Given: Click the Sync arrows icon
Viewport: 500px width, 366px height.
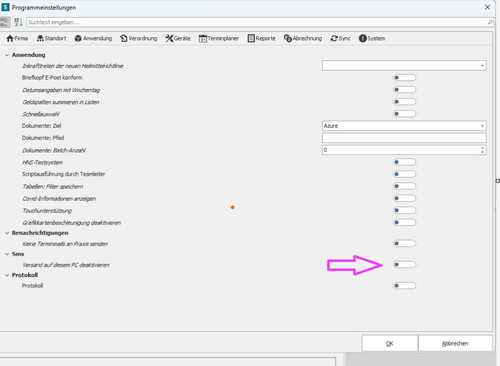Looking at the screenshot, I should (x=334, y=38).
